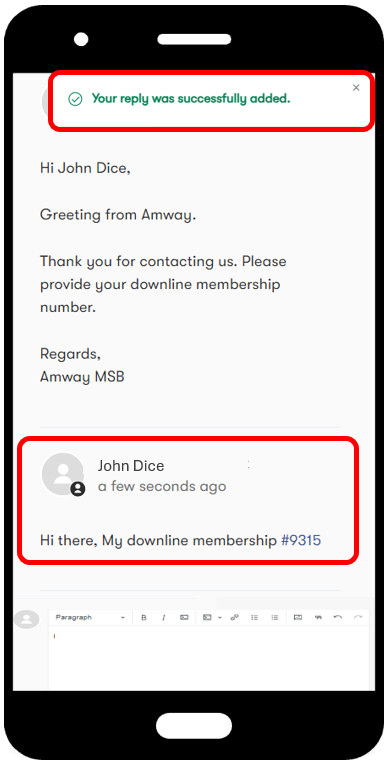Undo the last edit in editor
The image size is (387, 764).
337,617
